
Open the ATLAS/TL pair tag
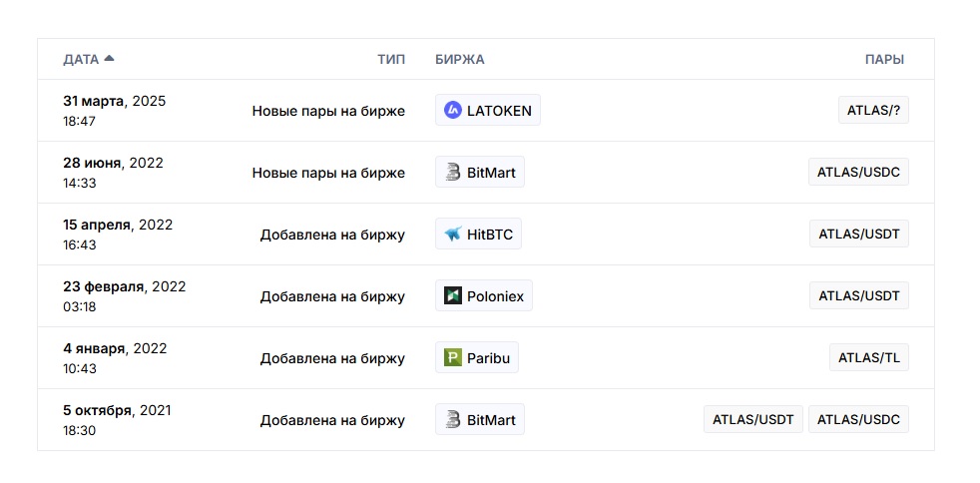pos(869,357)
